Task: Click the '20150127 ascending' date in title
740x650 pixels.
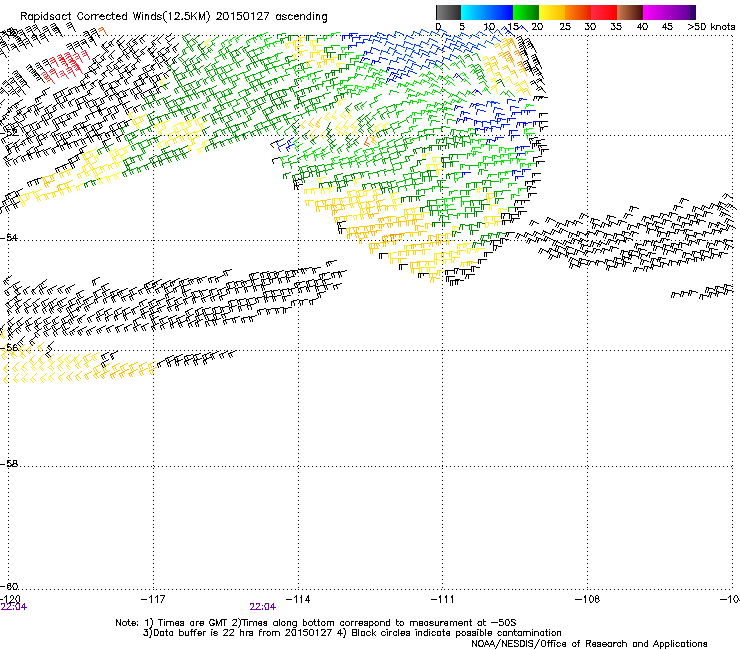Action: [x=271, y=17]
